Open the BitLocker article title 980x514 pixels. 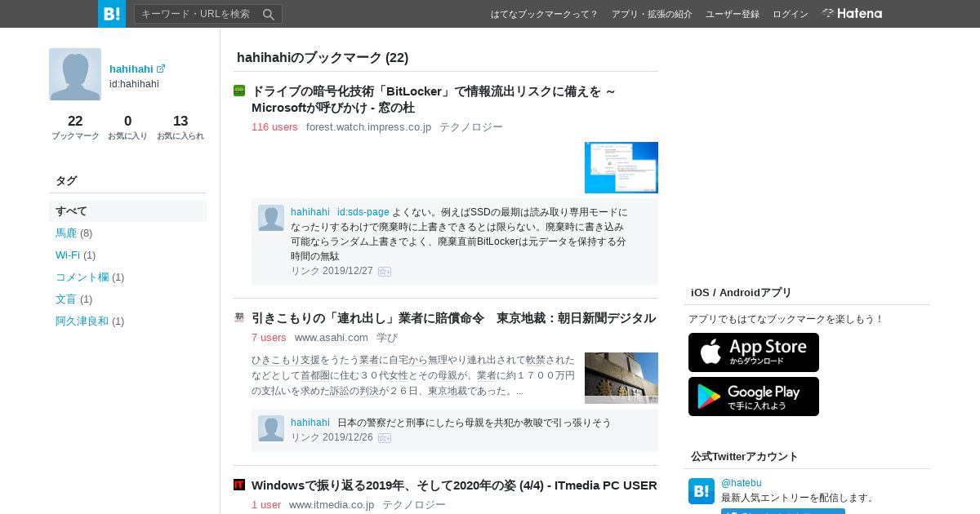coord(434,99)
